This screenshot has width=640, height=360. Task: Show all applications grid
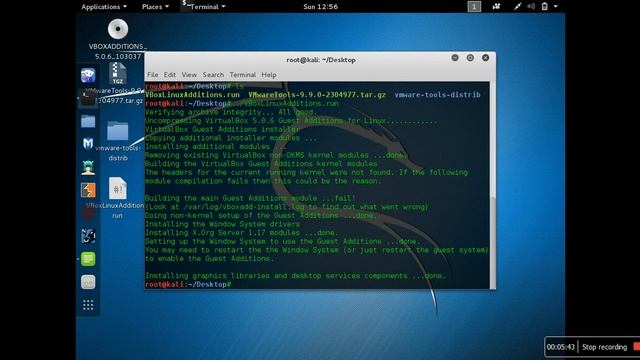pyautogui.click(x=88, y=305)
